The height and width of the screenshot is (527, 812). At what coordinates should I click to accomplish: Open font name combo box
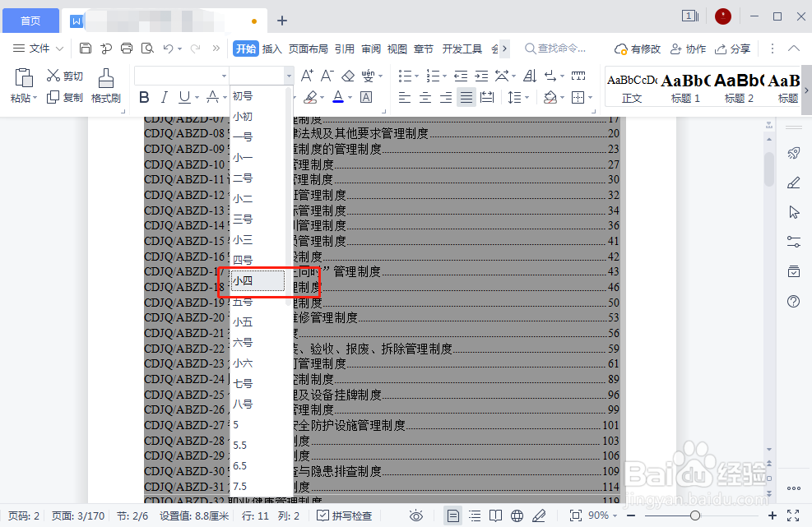tap(181, 76)
